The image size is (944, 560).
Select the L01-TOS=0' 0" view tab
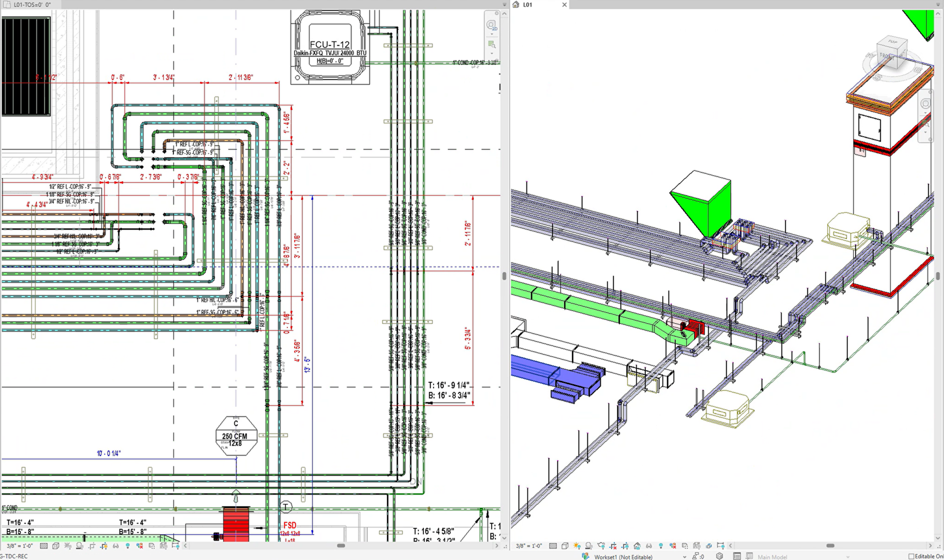point(32,4)
